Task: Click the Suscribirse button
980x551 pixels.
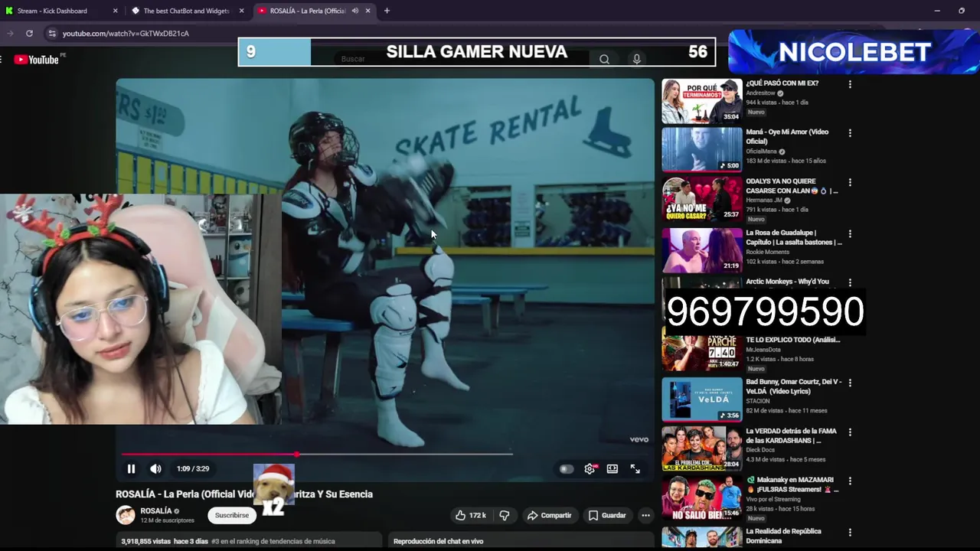Action: click(231, 515)
